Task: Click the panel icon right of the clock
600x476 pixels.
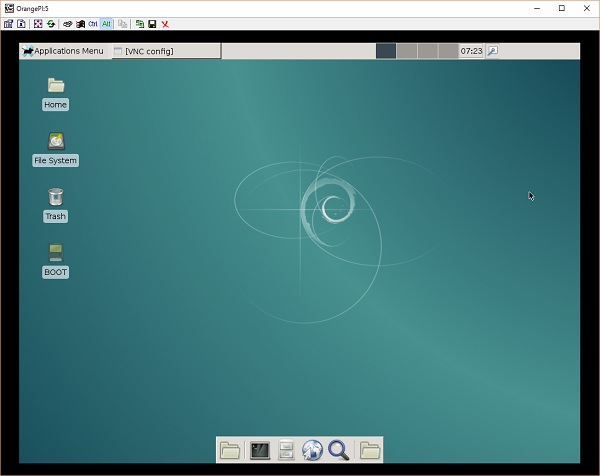Action: click(492, 51)
